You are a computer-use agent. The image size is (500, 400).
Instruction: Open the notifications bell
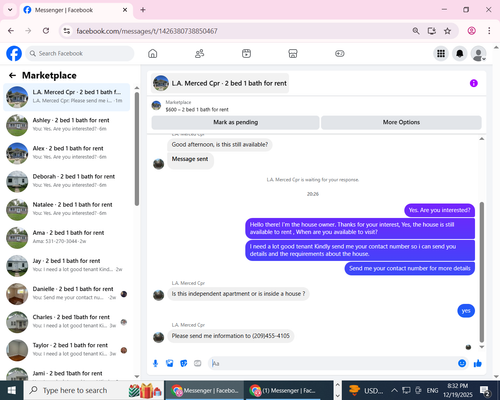coord(460,53)
